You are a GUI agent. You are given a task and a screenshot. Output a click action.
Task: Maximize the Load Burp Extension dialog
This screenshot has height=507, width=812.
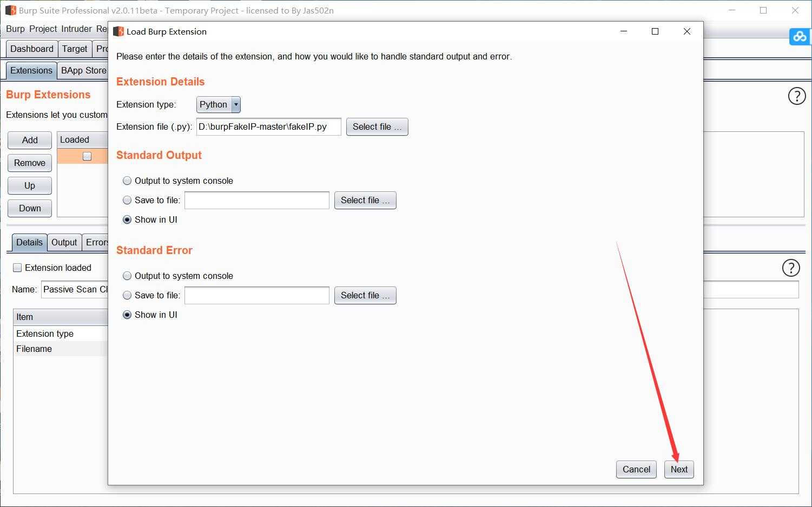(x=655, y=31)
